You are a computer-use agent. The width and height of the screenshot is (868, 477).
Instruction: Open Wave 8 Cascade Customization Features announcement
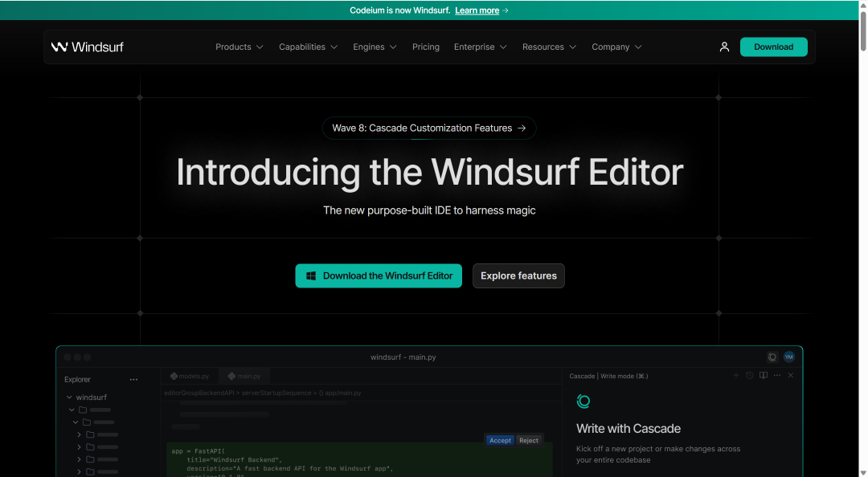pos(429,128)
